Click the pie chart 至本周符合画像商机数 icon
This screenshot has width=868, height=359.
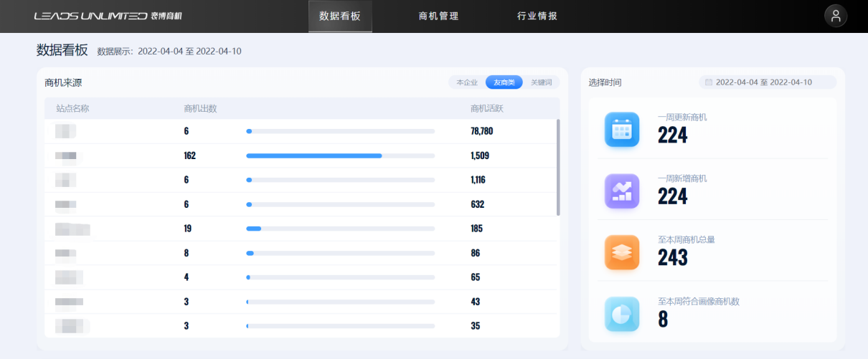pos(621,314)
